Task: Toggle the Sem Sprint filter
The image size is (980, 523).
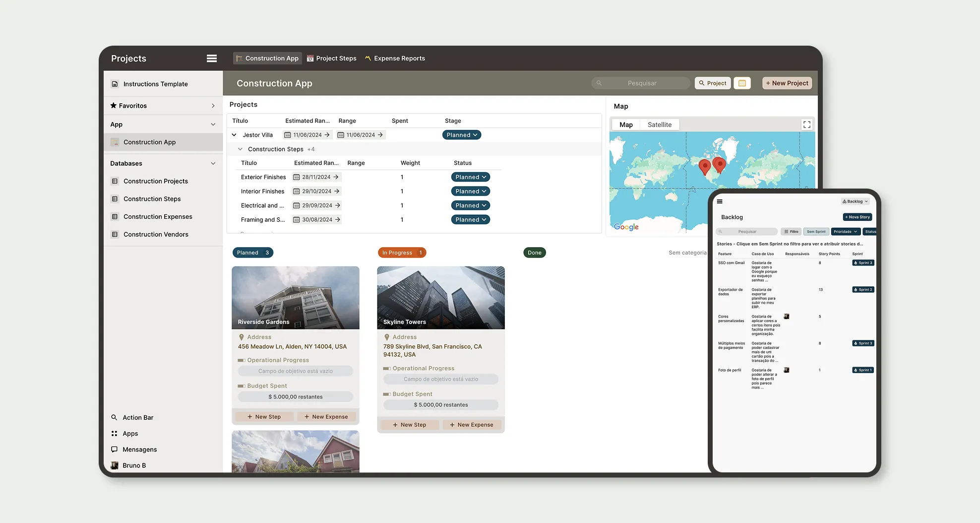Action: click(816, 232)
